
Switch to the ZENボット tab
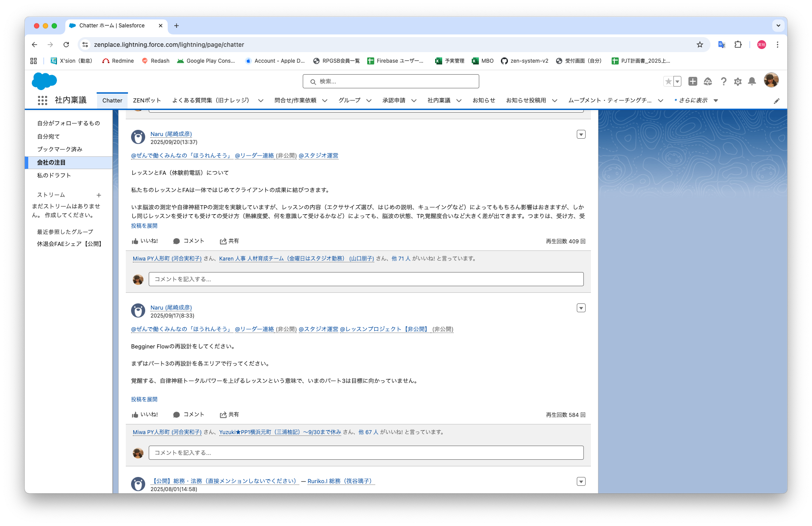147,101
